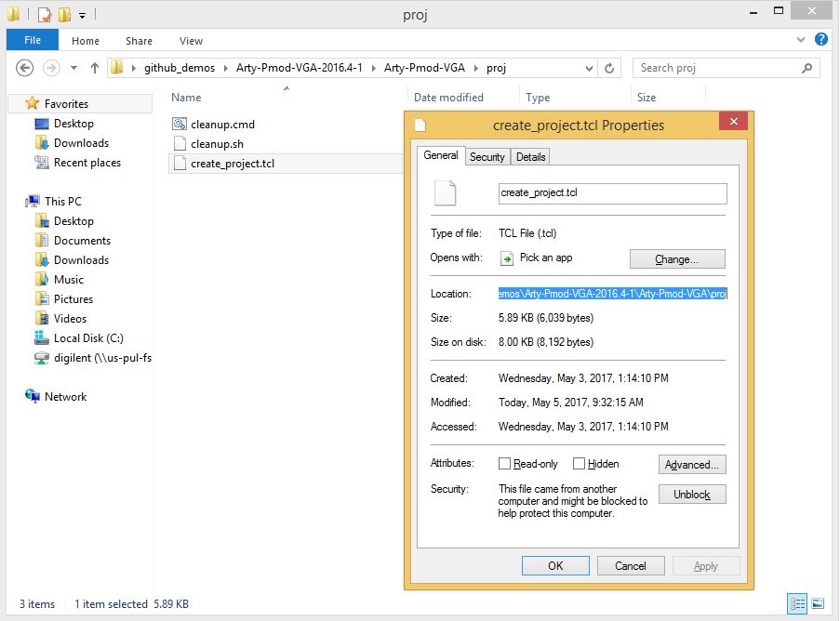Open the digilent network drive icon
This screenshot has width=840, height=621.
click(x=42, y=358)
